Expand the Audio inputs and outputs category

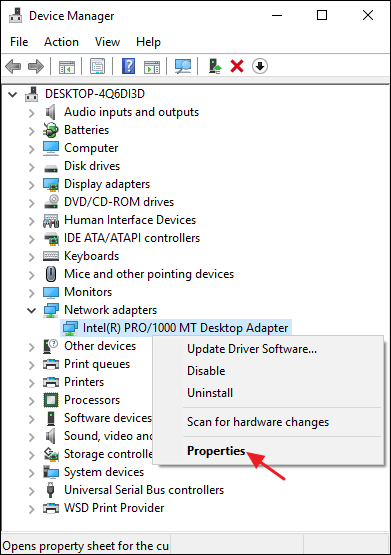pyautogui.click(x=31, y=113)
